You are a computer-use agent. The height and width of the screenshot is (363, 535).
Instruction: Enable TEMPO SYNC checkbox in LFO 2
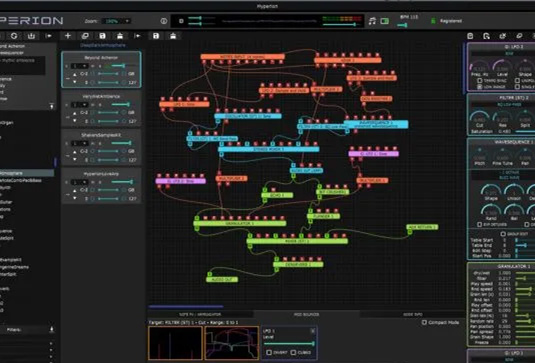(480, 81)
